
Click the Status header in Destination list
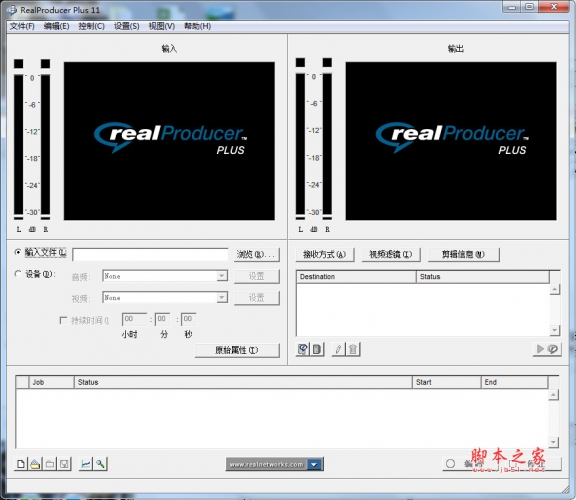[x=483, y=277]
